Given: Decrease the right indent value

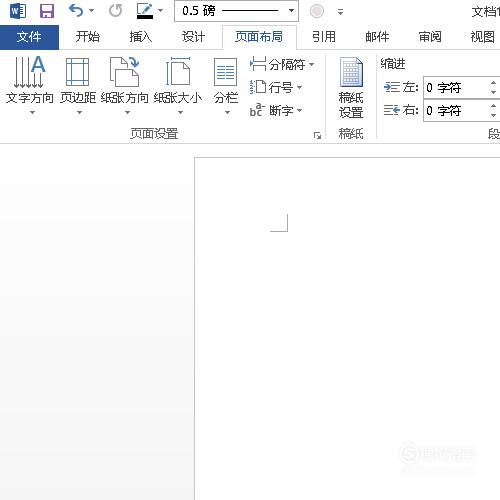Looking at the screenshot, I should pos(494,115).
